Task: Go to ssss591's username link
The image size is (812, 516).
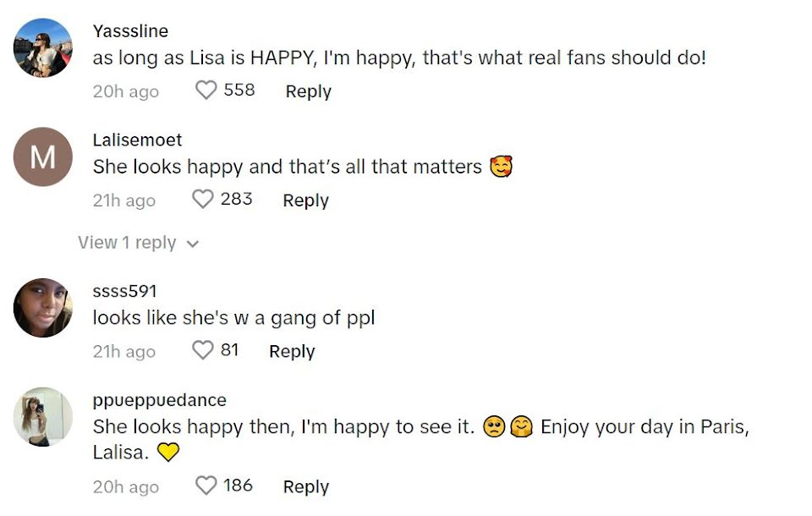Action: click(x=124, y=291)
